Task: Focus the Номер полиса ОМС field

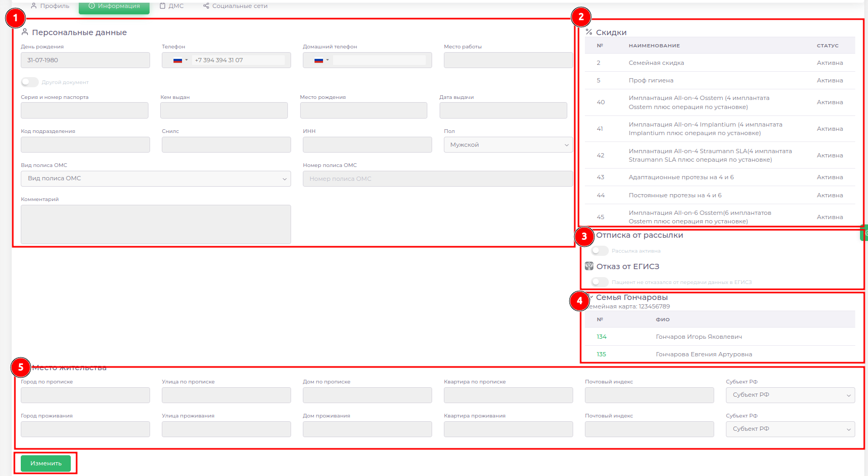Action: pyautogui.click(x=438, y=179)
